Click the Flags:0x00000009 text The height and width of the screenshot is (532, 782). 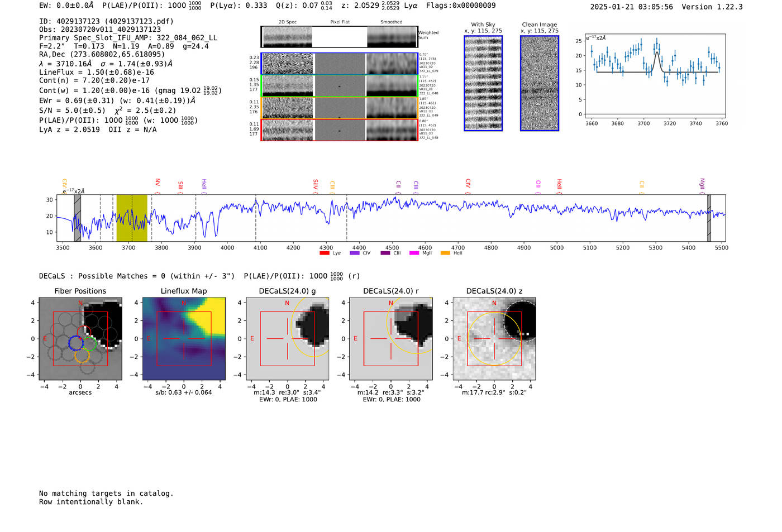(x=461, y=6)
